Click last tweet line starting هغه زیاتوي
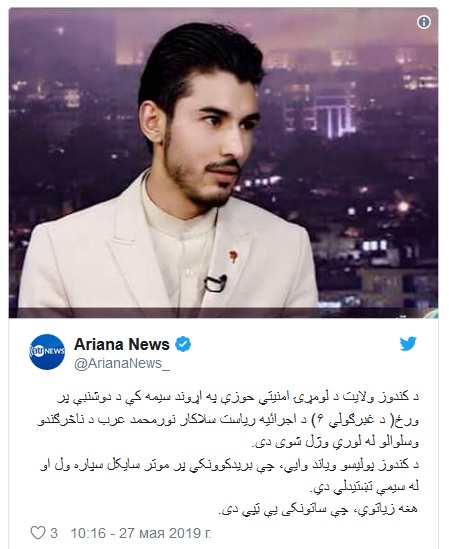The width and height of the screenshot is (449, 549). click(x=318, y=509)
